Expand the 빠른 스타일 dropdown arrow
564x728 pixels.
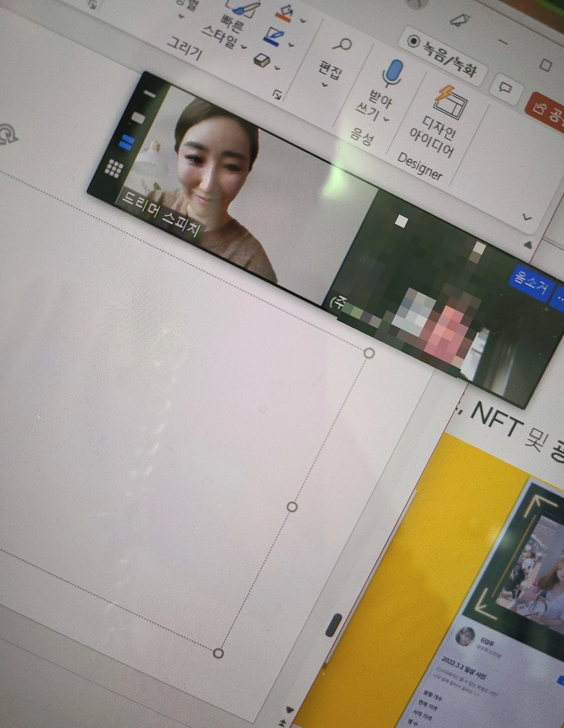[x=244, y=47]
